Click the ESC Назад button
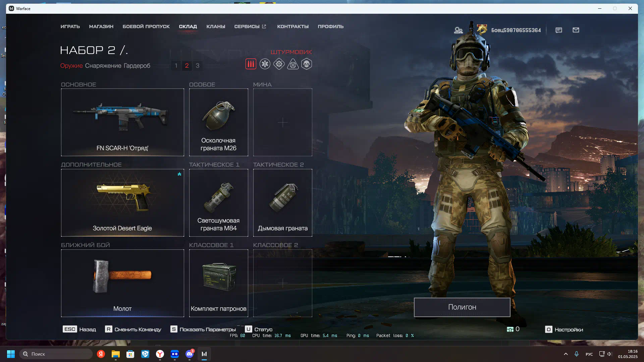 coord(79,329)
